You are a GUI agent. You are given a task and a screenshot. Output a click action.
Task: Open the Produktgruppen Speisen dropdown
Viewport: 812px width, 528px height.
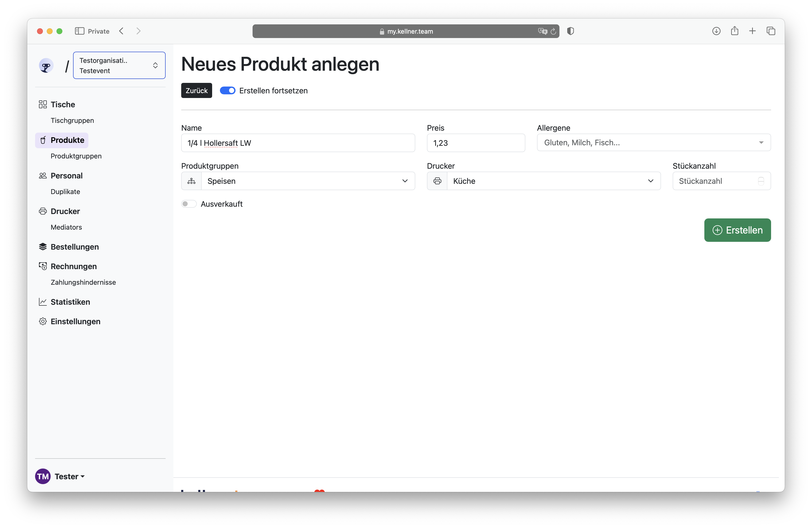click(x=308, y=181)
